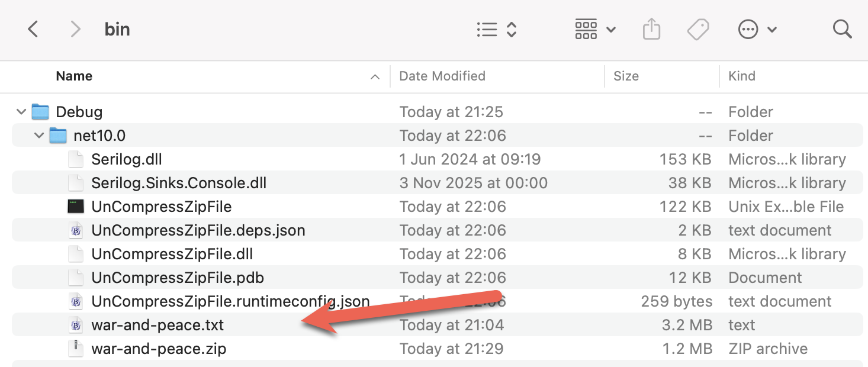Image resolution: width=868 pixels, height=367 pixels.
Task: Open the ellipsis menu dropdown chevron
Action: (x=771, y=28)
